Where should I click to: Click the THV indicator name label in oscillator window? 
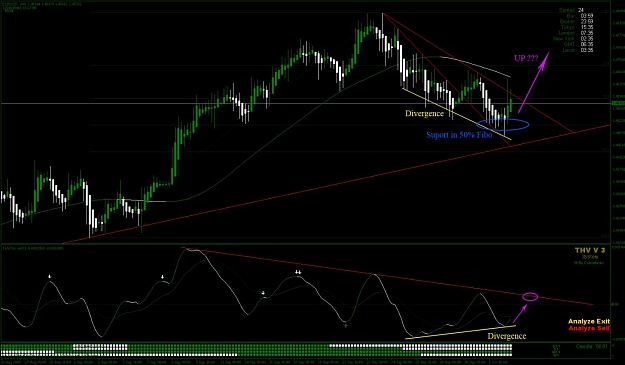(33, 248)
